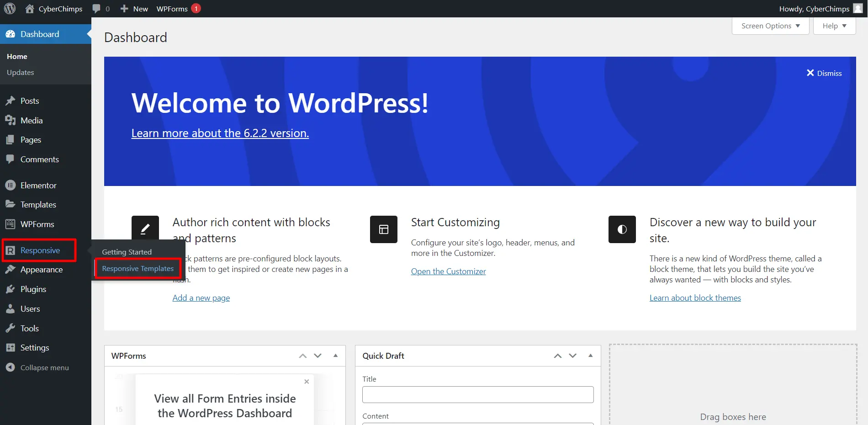Open the Customizer link
868x425 pixels.
[449, 271]
